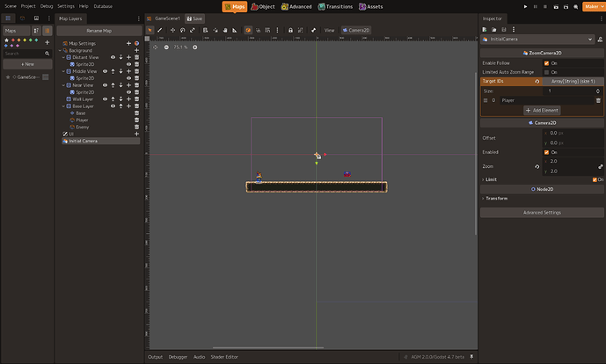Toggle visibility of Middle View layer

[105, 71]
